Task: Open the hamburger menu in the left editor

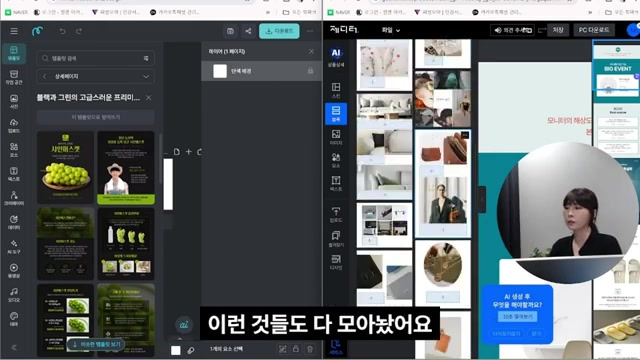Action: [14, 31]
